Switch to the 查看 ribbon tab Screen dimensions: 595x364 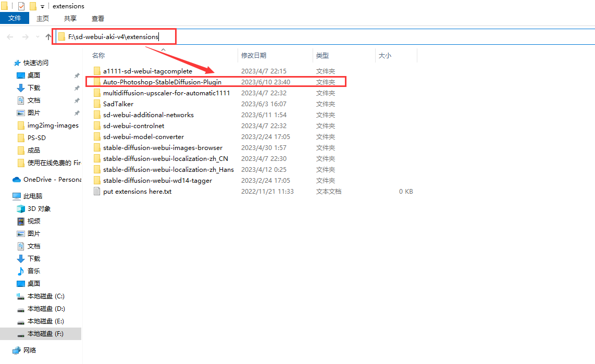click(x=98, y=18)
